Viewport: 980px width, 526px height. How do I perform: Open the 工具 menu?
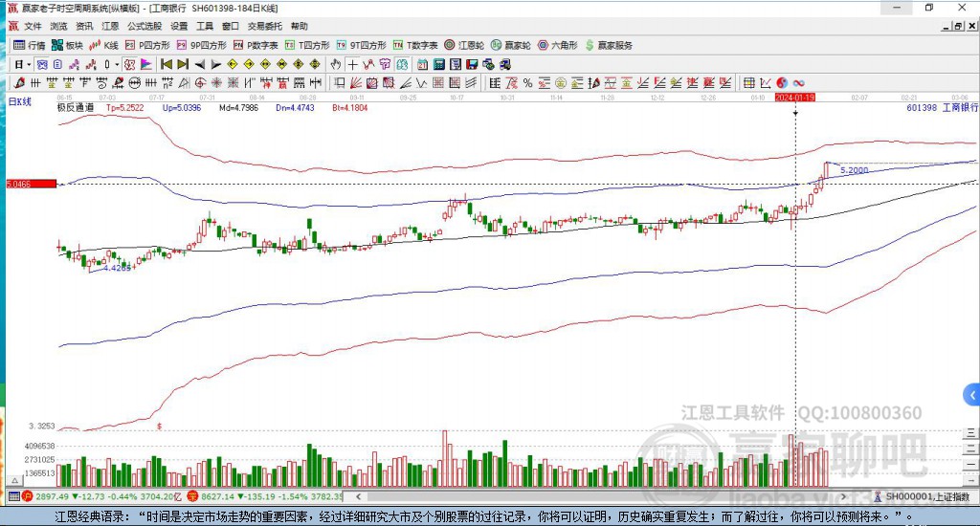(x=205, y=26)
